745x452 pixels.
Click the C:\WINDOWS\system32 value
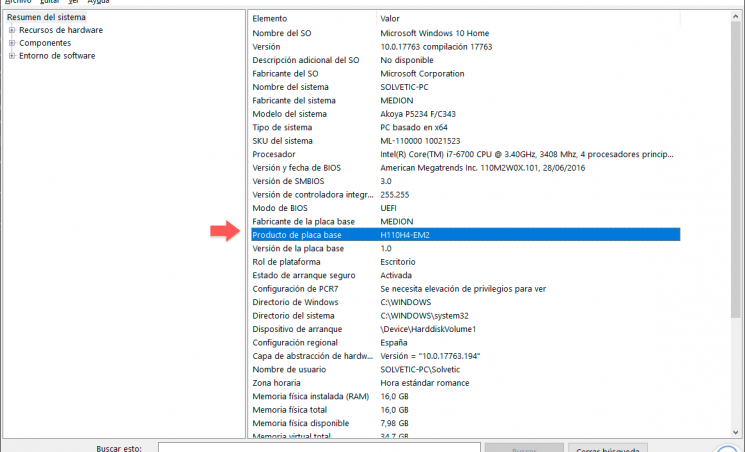pyautogui.click(x=424, y=316)
